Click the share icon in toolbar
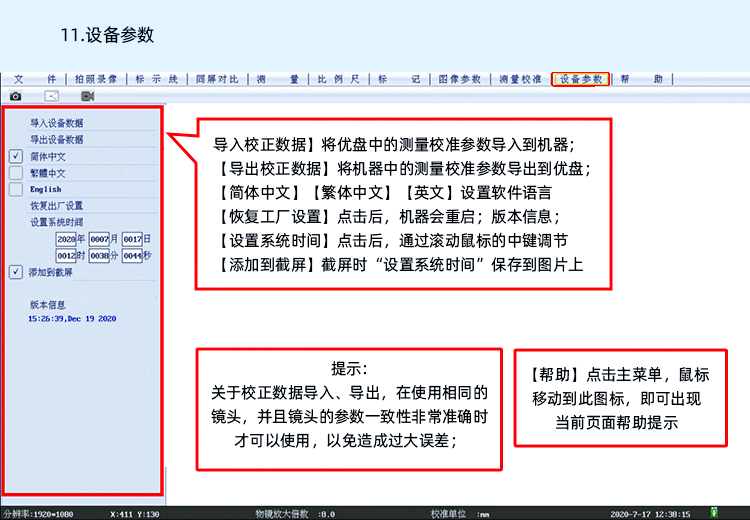 [51, 96]
